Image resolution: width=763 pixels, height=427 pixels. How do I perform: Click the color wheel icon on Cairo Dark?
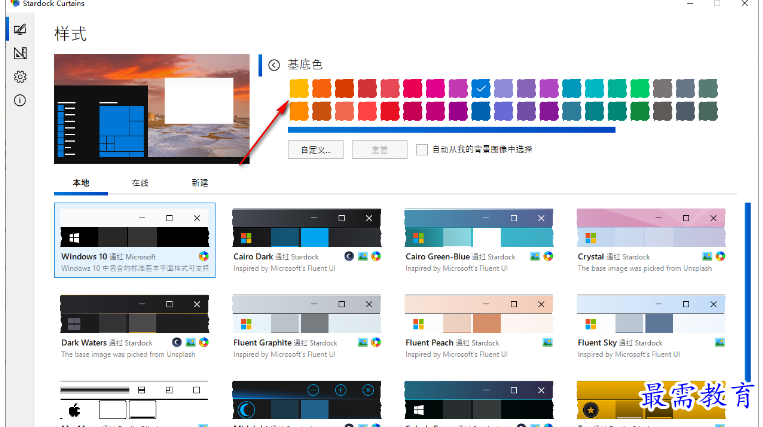(x=376, y=256)
